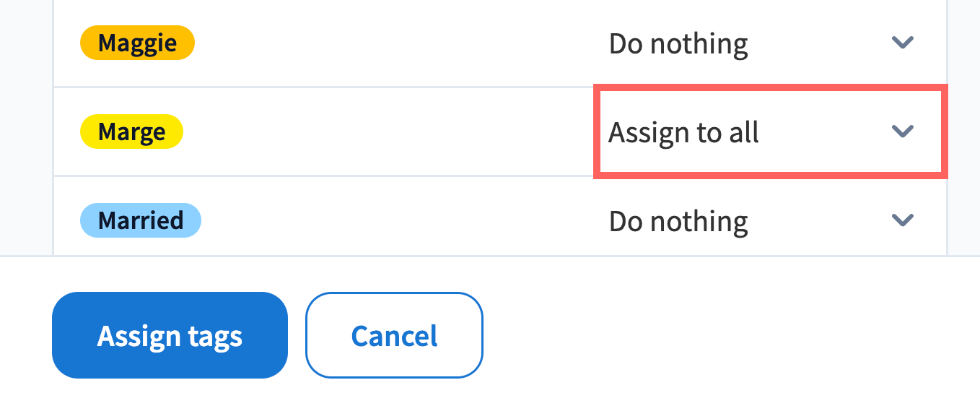Click the yellow Marge tag badge
This screenshot has height=406, width=980.
tap(131, 132)
